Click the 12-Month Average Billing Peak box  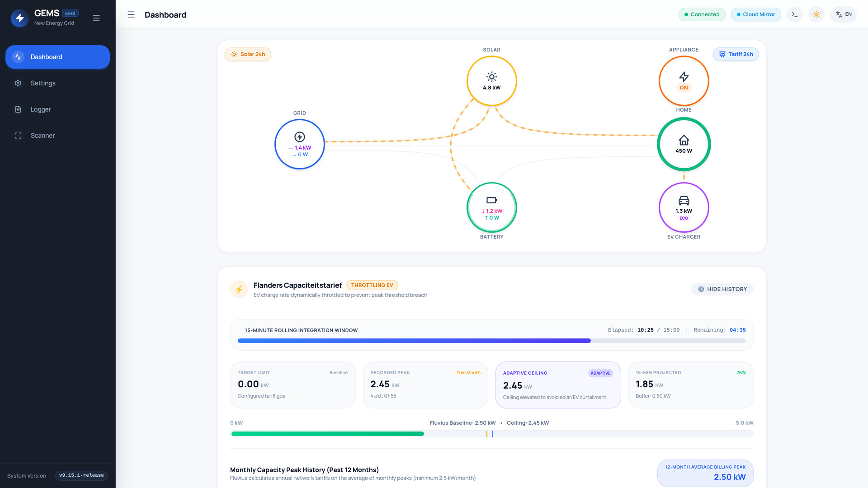click(705, 473)
